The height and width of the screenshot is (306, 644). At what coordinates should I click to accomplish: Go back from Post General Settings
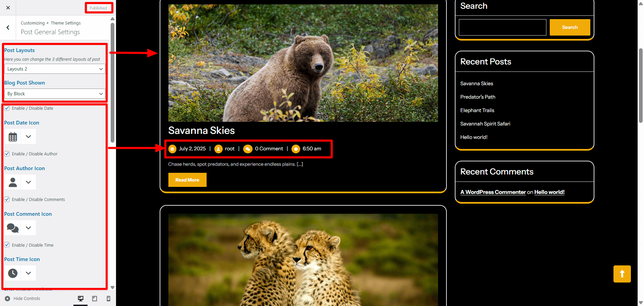[8, 28]
